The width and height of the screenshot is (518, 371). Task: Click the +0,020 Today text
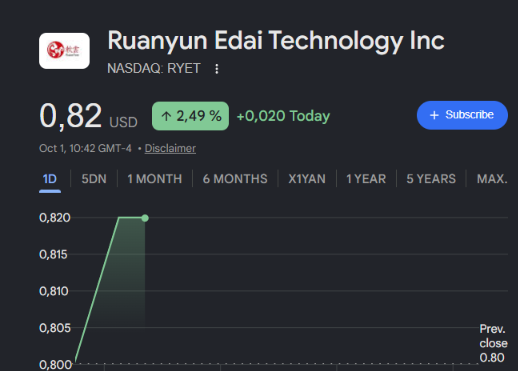283,116
